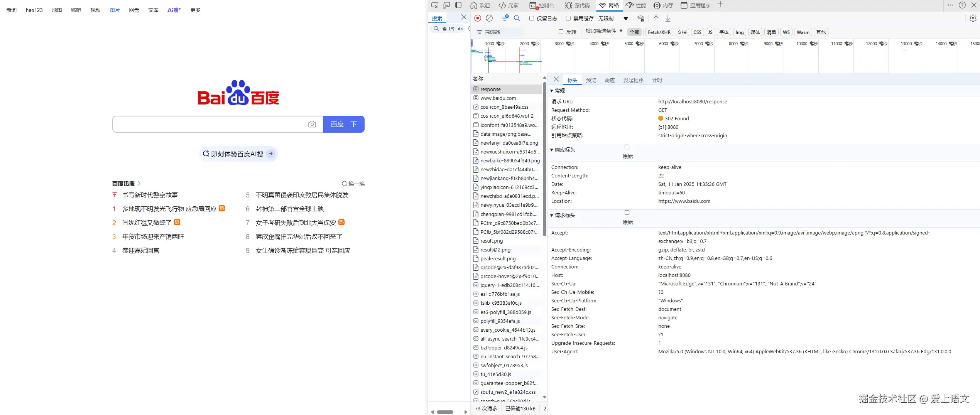Image resolution: width=980 pixels, height=415 pixels.
Task: Toggle device emulation icon in DevTools
Action: tap(446, 5)
